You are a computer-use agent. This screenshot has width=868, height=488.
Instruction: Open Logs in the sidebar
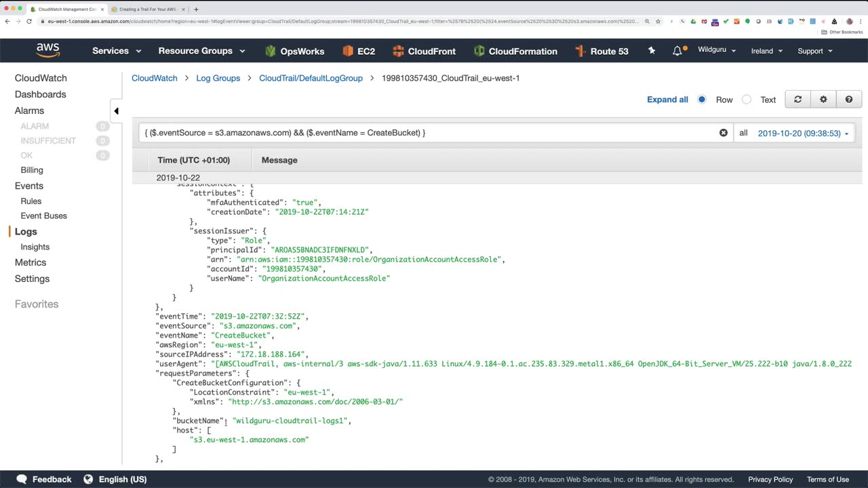26,232
